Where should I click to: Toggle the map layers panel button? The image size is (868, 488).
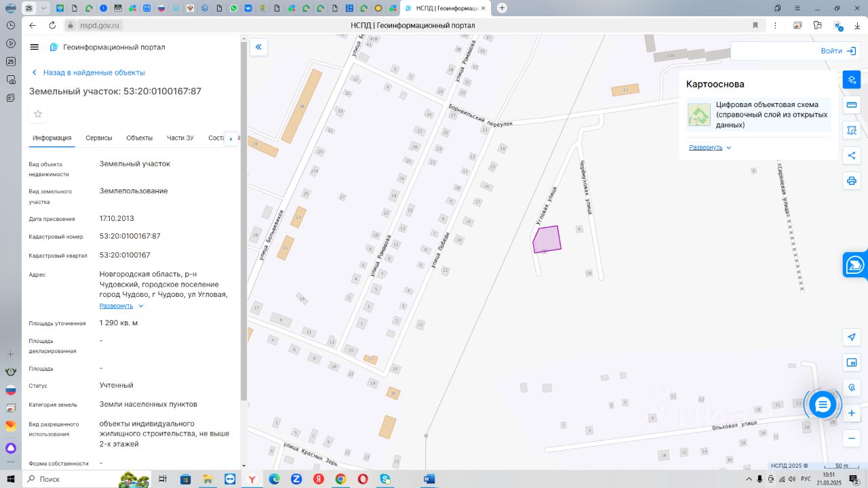pos(852,79)
